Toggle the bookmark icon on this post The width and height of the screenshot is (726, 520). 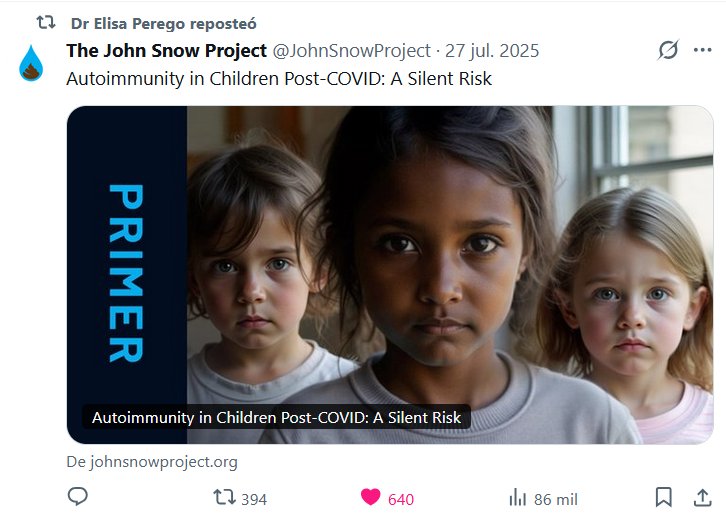(663, 497)
